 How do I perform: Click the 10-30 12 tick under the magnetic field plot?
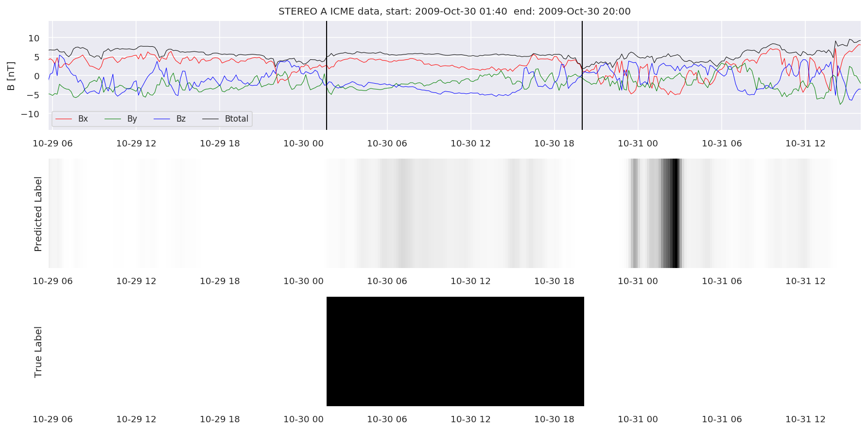click(470, 144)
